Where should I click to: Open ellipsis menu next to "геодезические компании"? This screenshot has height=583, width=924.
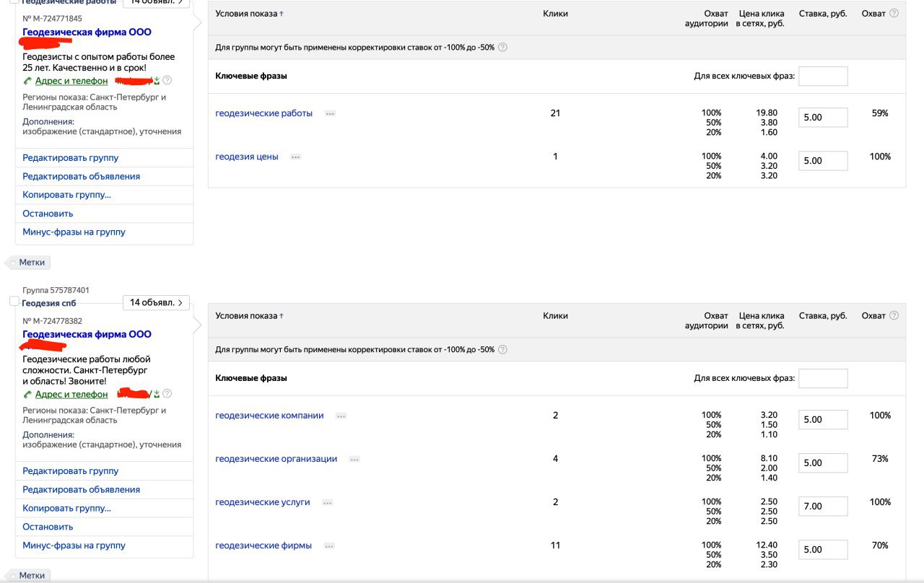341,416
